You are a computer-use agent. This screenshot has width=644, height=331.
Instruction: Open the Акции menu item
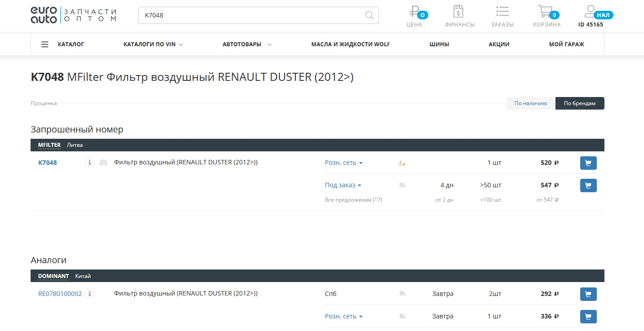[499, 44]
